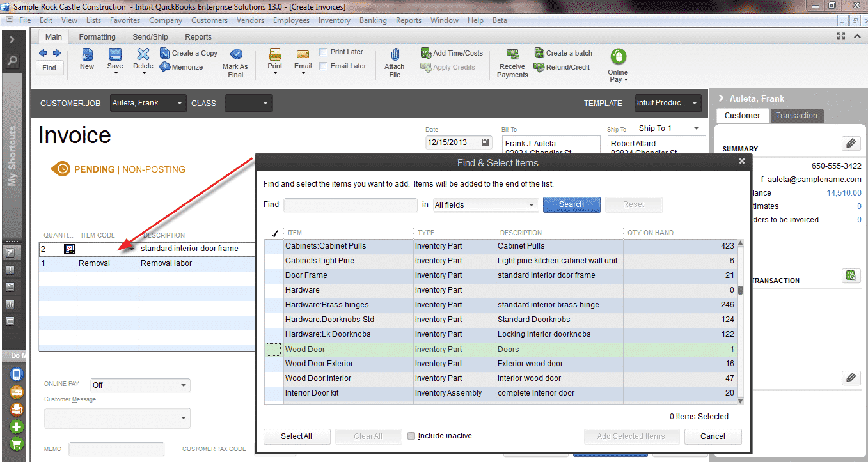The height and width of the screenshot is (462, 868).
Task: Tick the checkmark cell for Door Frame
Action: click(274, 275)
